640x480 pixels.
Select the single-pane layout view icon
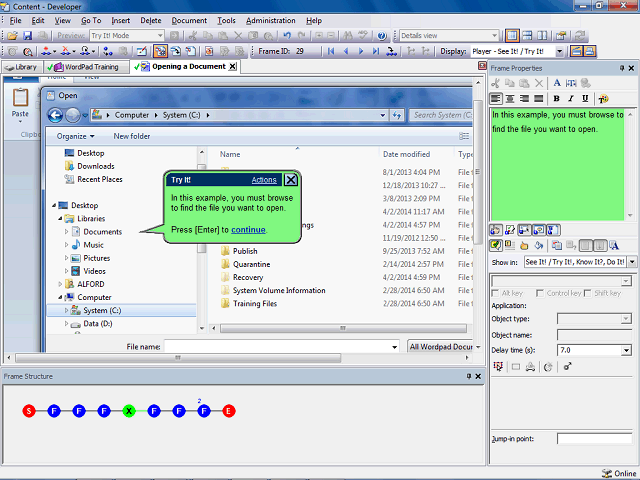[x=512, y=36]
